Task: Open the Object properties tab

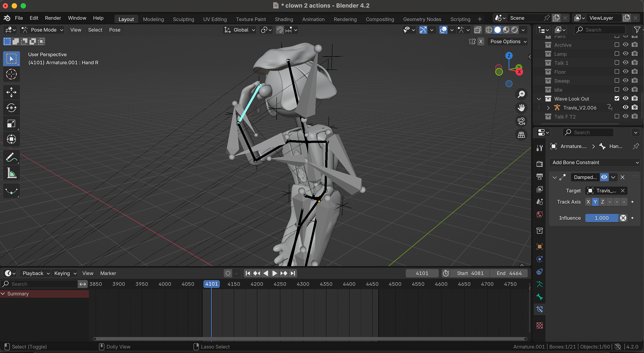Action: point(539,247)
